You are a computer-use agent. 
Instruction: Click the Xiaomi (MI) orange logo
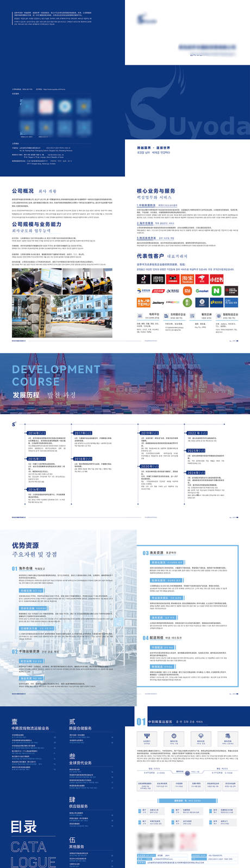187,291
